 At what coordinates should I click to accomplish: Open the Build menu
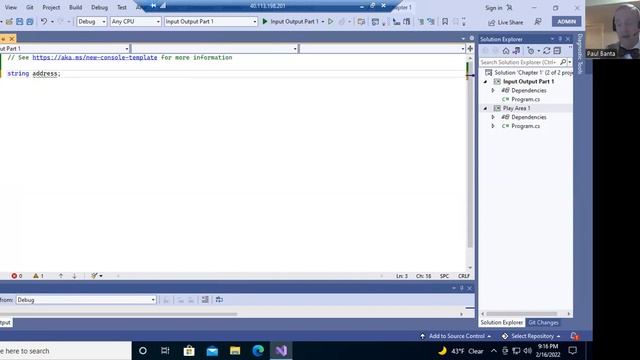(76, 7)
